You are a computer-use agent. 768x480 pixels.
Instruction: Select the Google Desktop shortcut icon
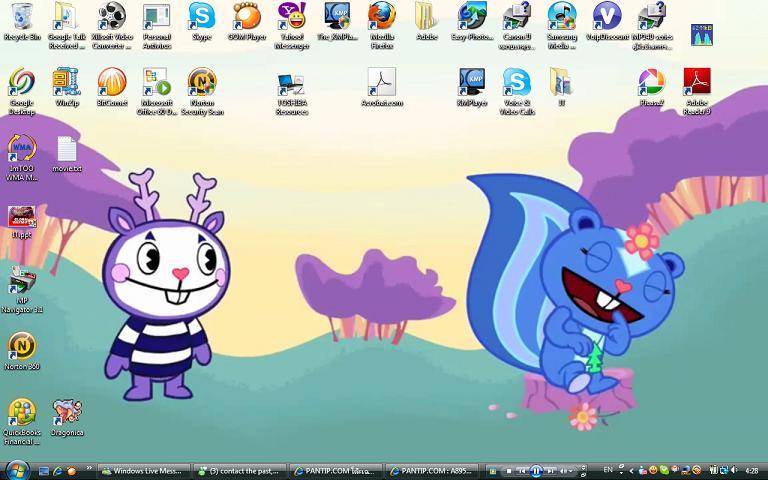click(22, 92)
